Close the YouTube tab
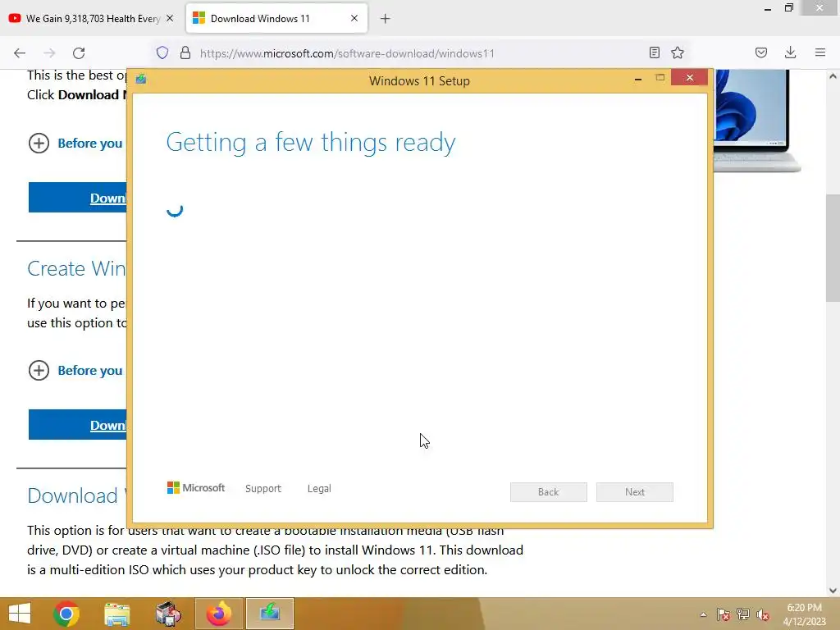The height and width of the screenshot is (630, 840). click(x=170, y=18)
